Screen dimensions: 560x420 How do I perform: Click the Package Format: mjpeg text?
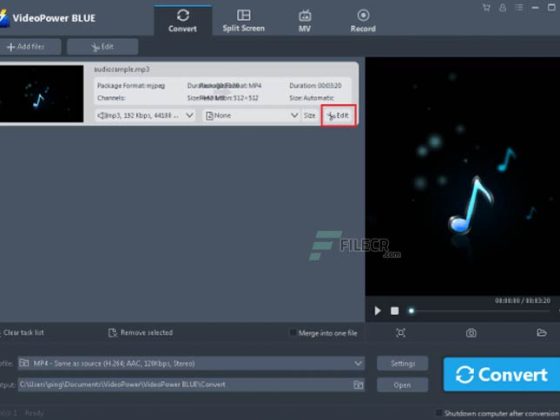click(x=131, y=86)
